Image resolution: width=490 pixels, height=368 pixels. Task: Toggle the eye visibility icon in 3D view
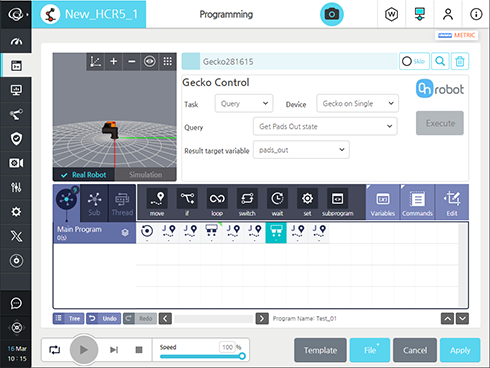pyautogui.click(x=150, y=62)
